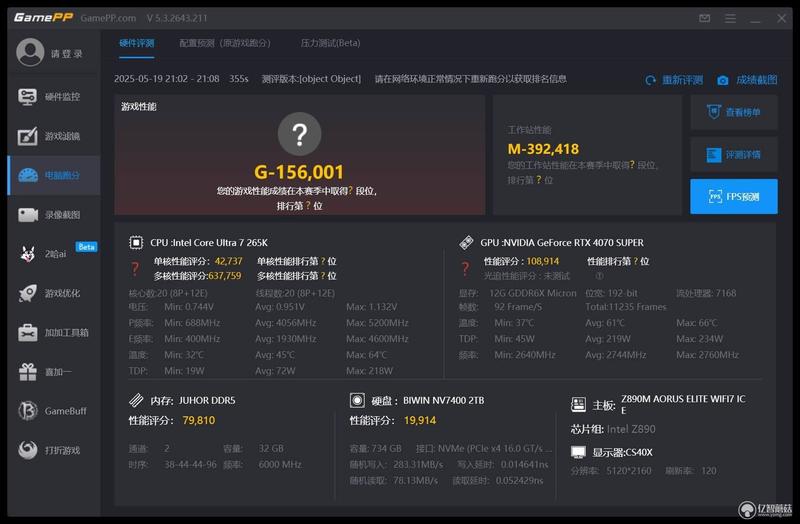Image resolution: width=800 pixels, height=524 pixels.
Task: Click the M-392,418 workstation score
Action: coord(543,149)
